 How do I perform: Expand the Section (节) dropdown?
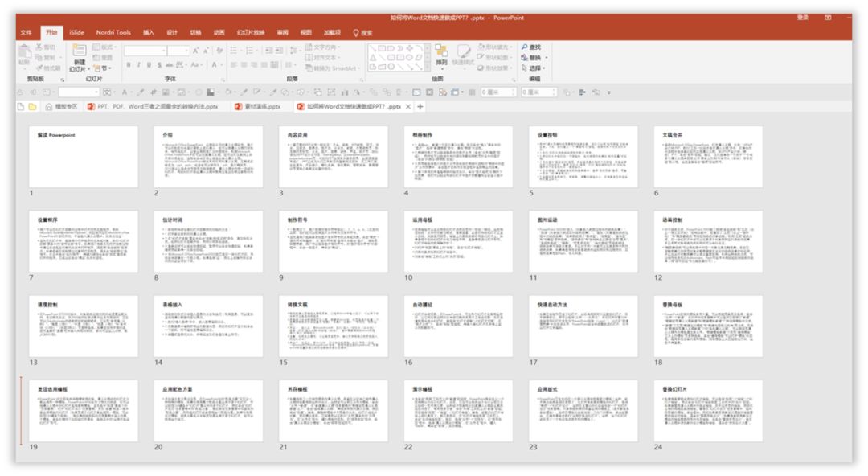103,68
